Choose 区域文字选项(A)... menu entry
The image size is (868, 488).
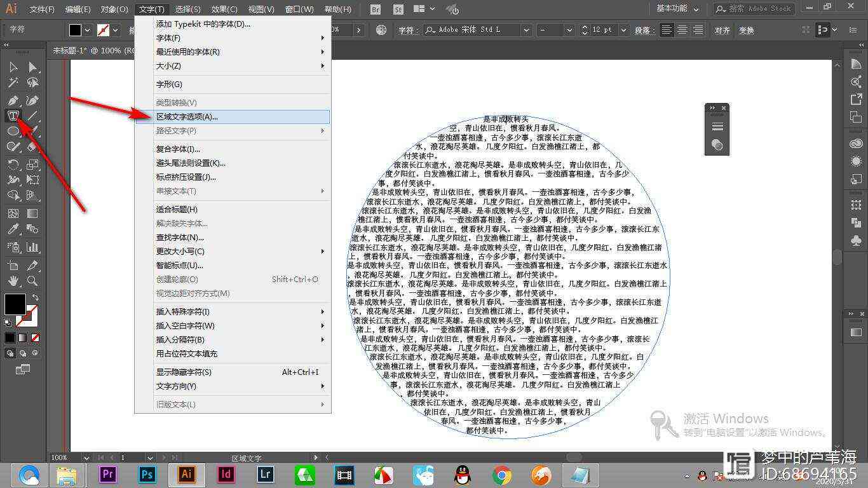[x=233, y=116]
